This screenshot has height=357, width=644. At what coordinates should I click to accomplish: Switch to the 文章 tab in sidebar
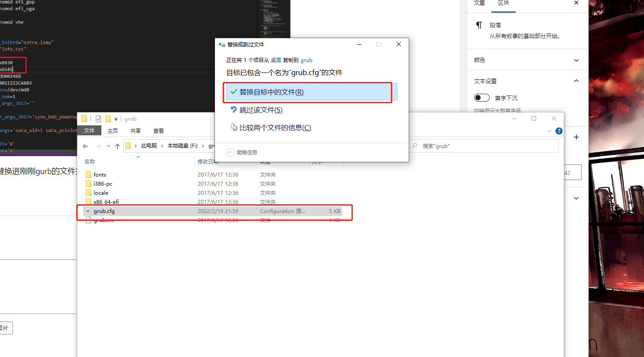coord(479,3)
